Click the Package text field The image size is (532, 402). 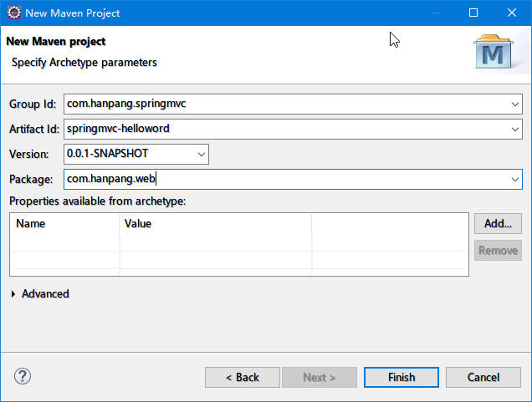coord(284,179)
